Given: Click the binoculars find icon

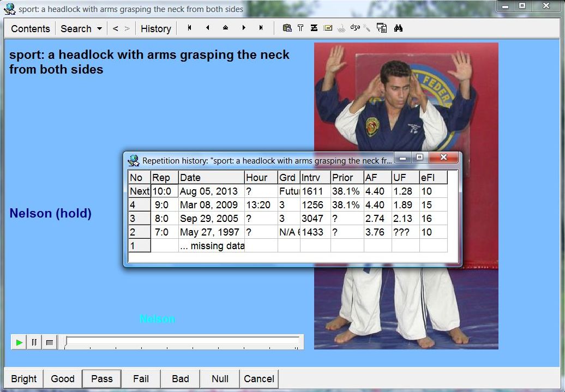Looking at the screenshot, I should 398,28.
